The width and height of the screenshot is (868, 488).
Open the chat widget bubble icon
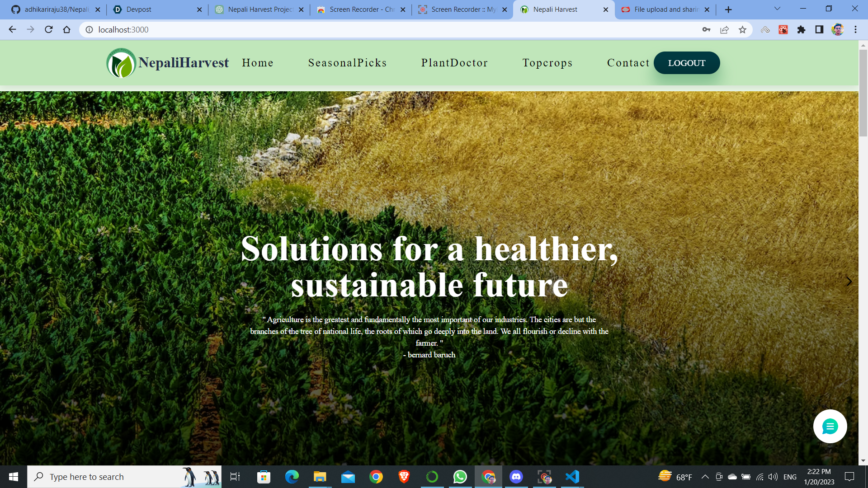point(830,426)
